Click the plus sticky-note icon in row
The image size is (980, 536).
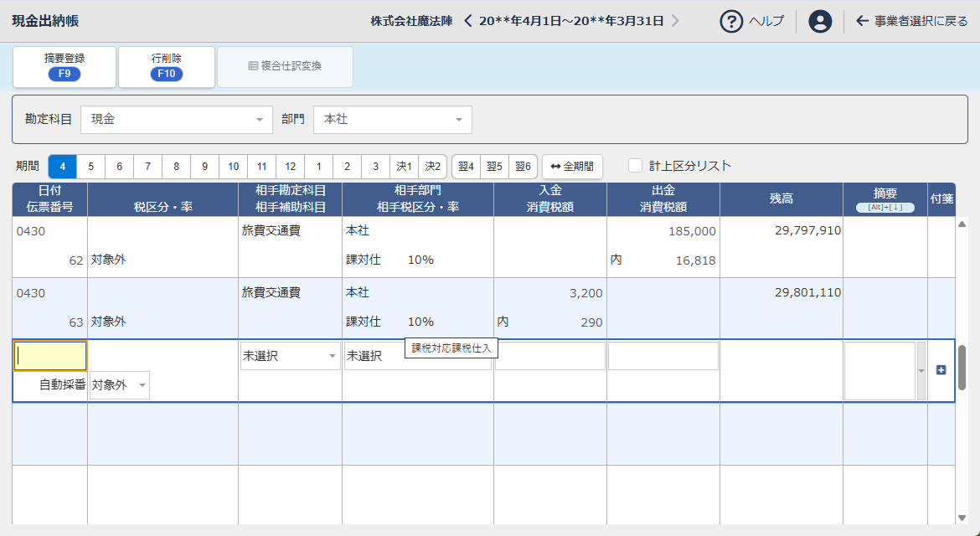[x=941, y=370]
